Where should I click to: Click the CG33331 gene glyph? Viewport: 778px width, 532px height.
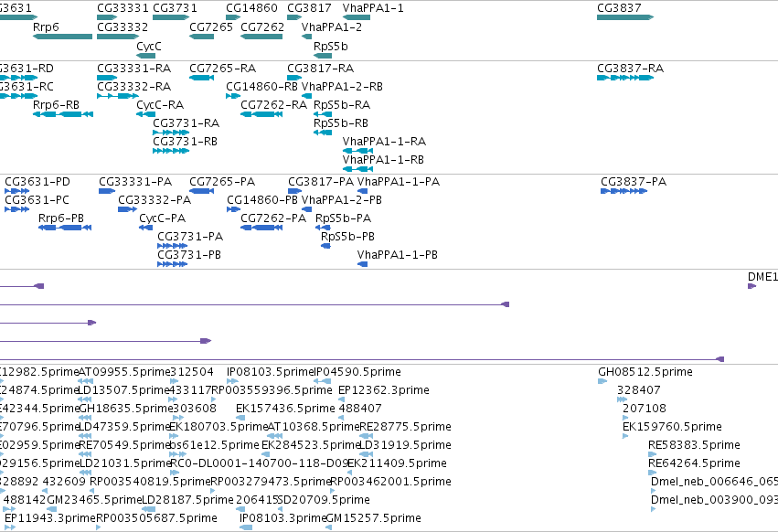[107, 18]
